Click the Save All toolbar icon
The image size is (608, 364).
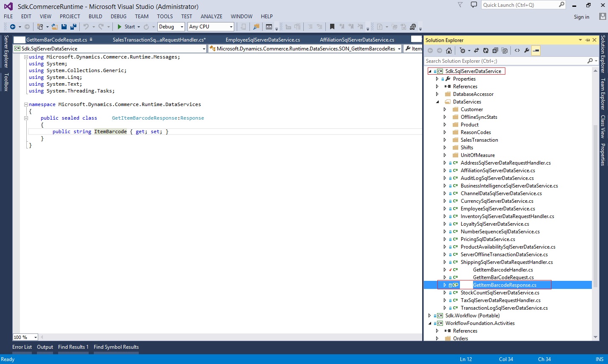[73, 27]
